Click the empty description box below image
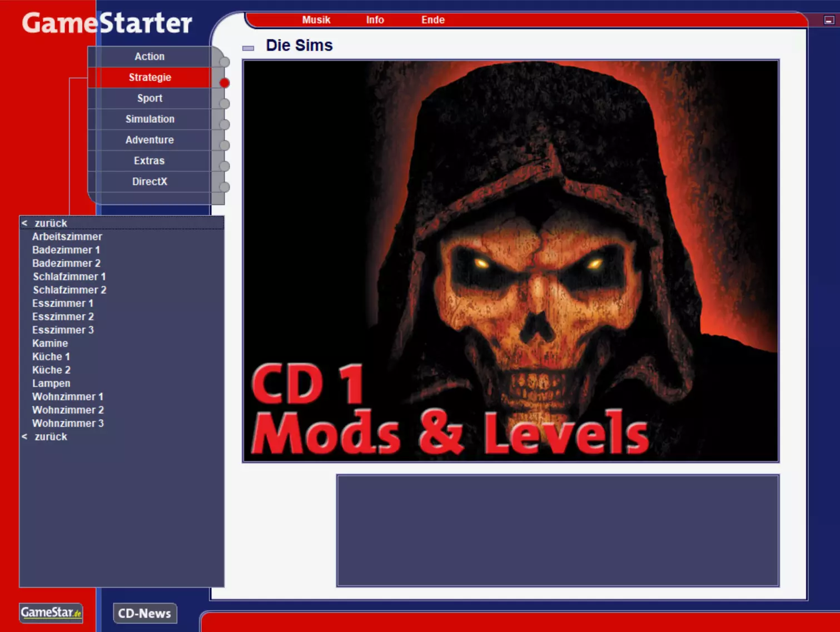840x632 pixels. [558, 530]
